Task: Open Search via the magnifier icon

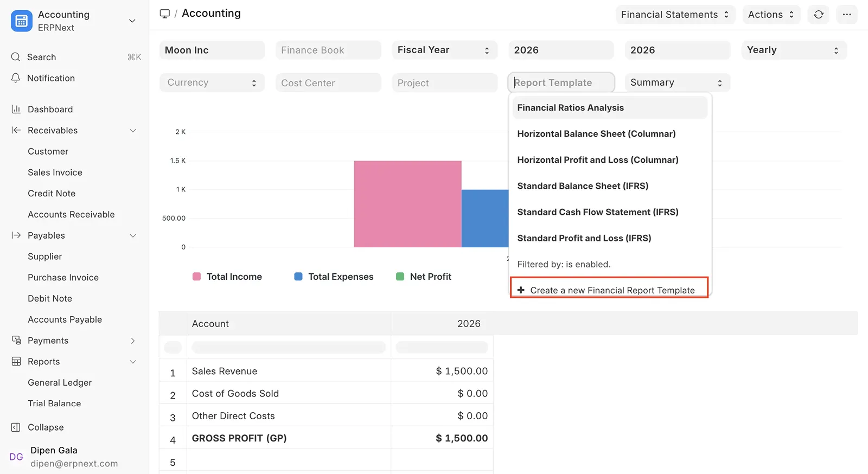Action: (16, 57)
